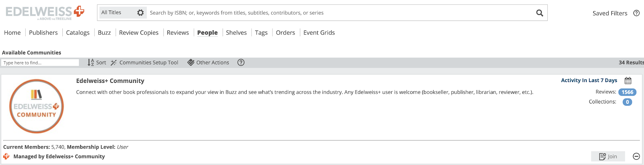Viewport: 644px width, 165px height.
Task: Open search settings gear icon
Action: pos(140,13)
